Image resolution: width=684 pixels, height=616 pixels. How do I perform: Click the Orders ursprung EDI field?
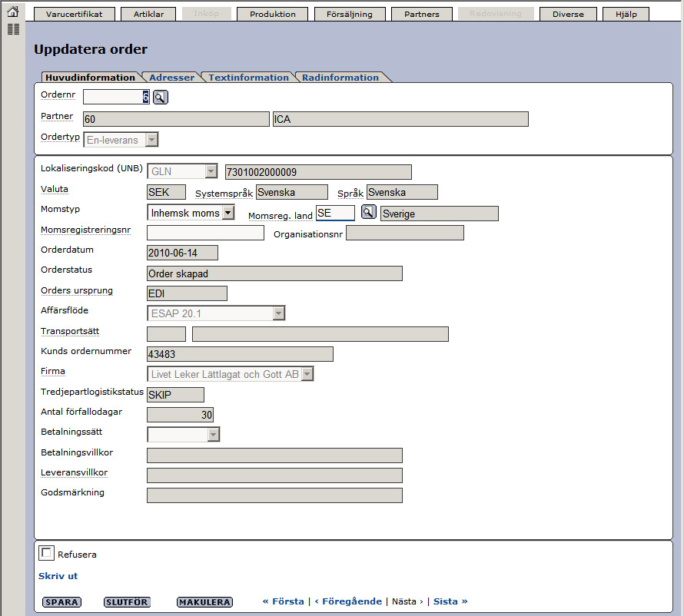(188, 293)
